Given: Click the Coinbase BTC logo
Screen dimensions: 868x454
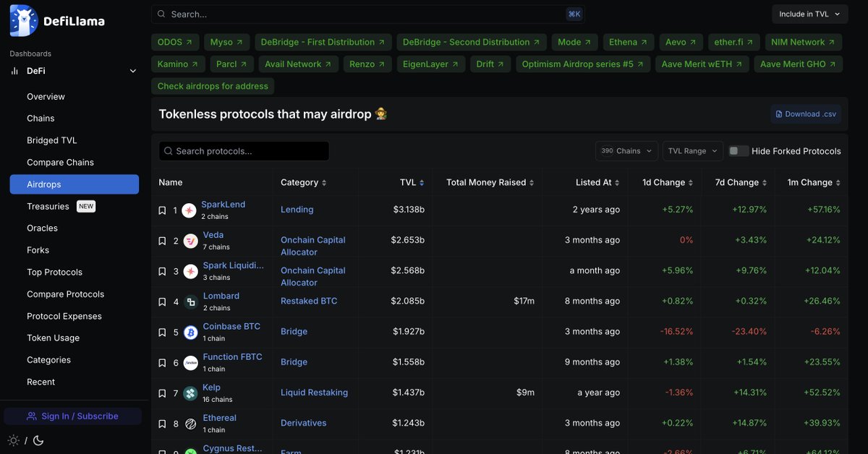Looking at the screenshot, I should click(x=190, y=333).
